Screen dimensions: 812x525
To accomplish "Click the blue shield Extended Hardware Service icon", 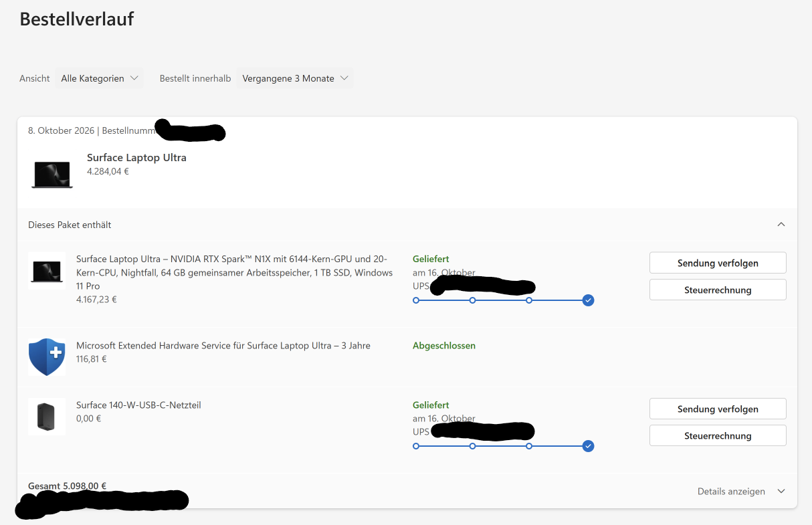I will coord(47,356).
